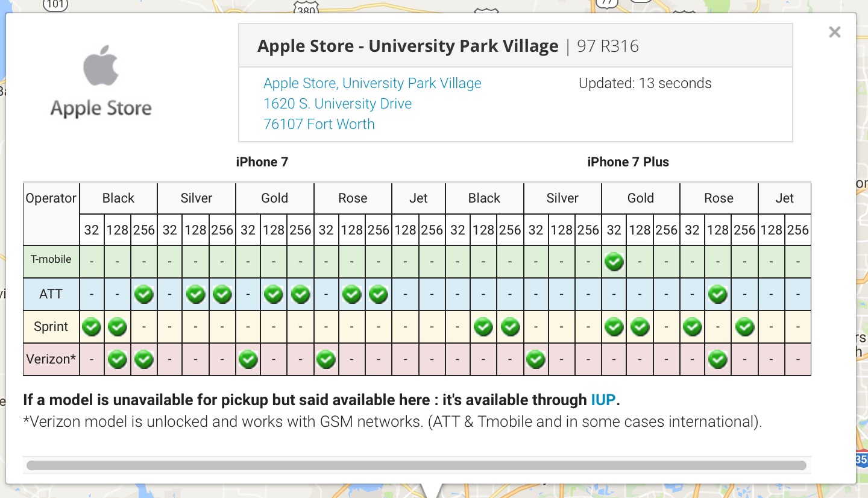This screenshot has width=868, height=498.
Task: Click Sprint checkmark for iPhone 7 Plus Rose 32
Action: [693, 327]
